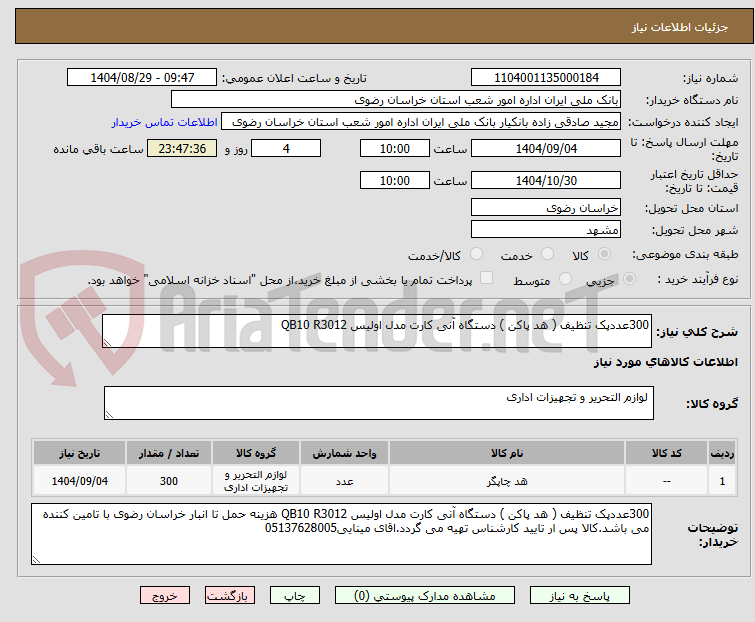Screen dimensions: 755x622
Task: Click resize handle of توضیحات خریدار textarea
Action: [x=36, y=560]
